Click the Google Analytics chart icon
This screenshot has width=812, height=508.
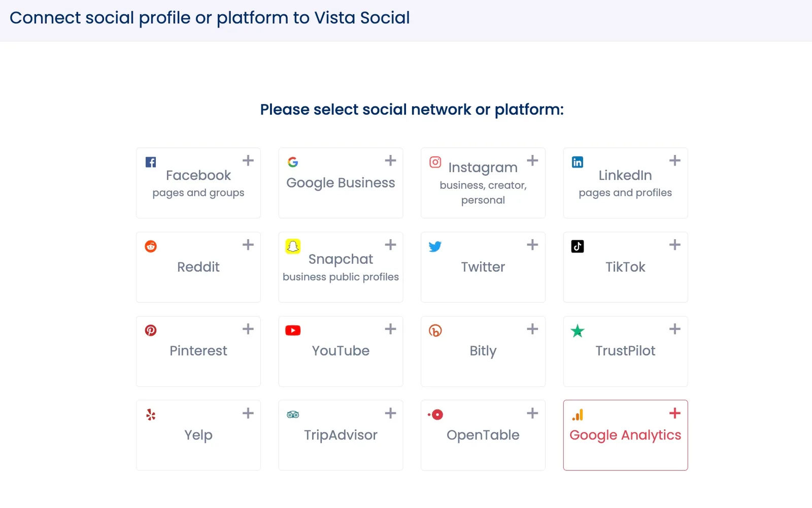pyautogui.click(x=578, y=414)
